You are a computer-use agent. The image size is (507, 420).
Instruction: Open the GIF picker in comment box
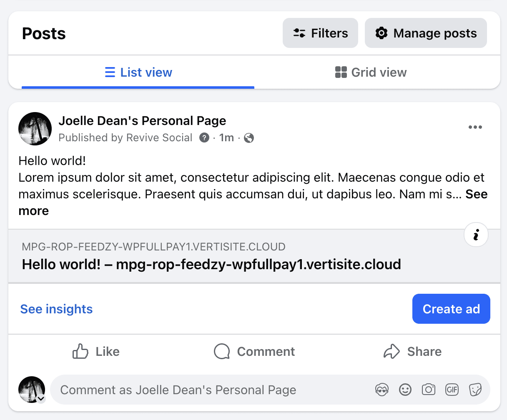(x=452, y=390)
